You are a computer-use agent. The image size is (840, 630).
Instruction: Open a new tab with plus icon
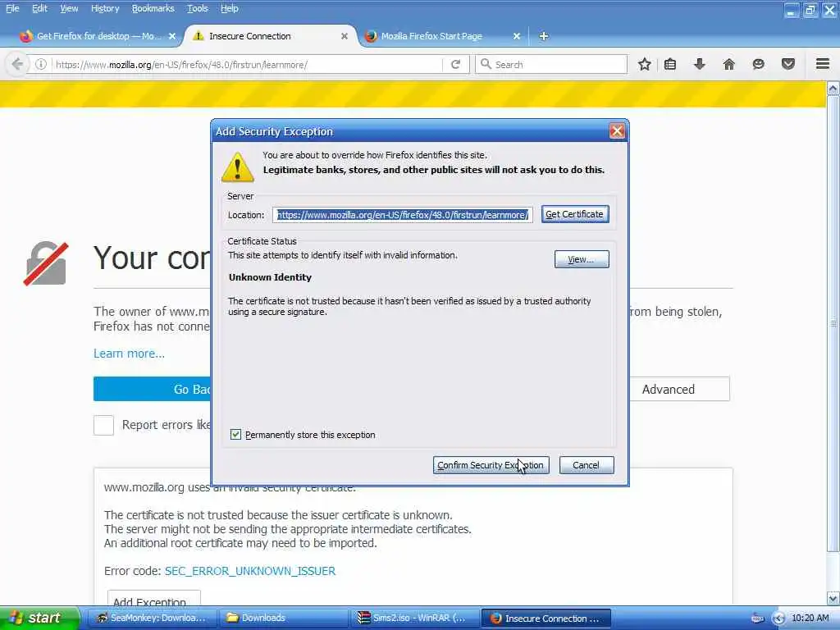544,36
